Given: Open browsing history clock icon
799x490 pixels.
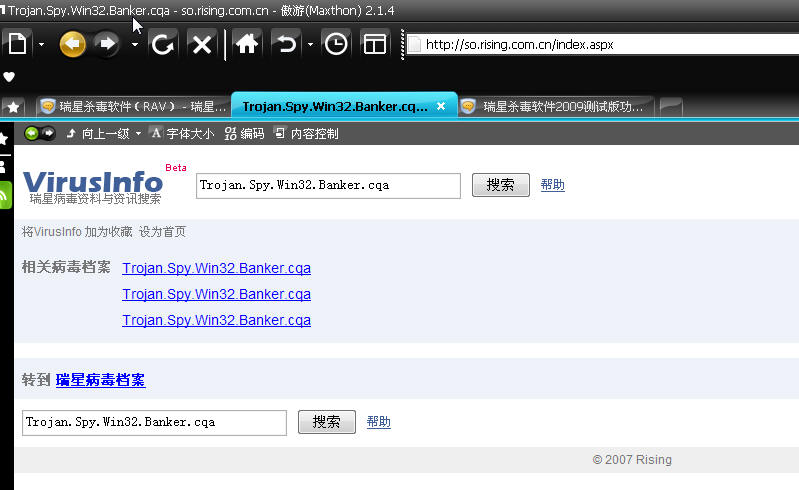Looking at the screenshot, I should tap(336, 44).
